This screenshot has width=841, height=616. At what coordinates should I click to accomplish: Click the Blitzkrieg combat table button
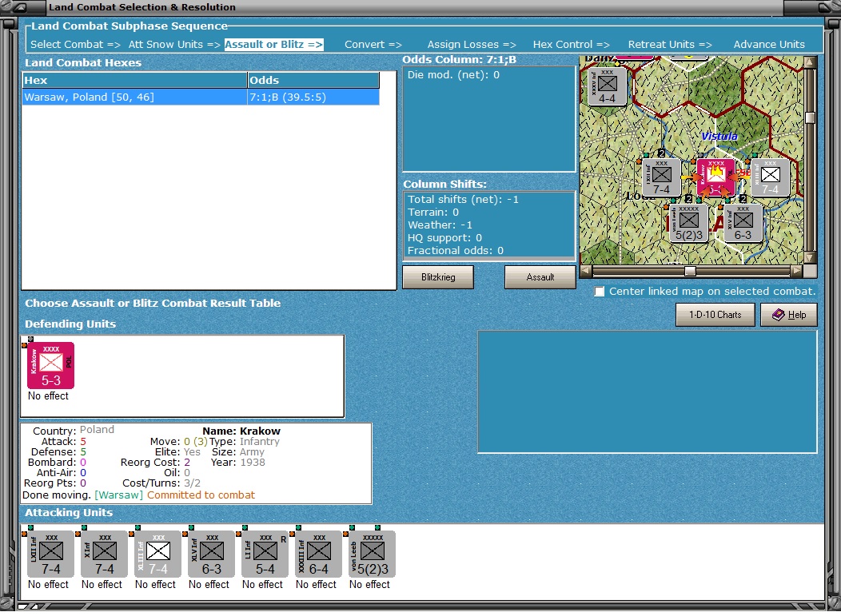point(438,277)
